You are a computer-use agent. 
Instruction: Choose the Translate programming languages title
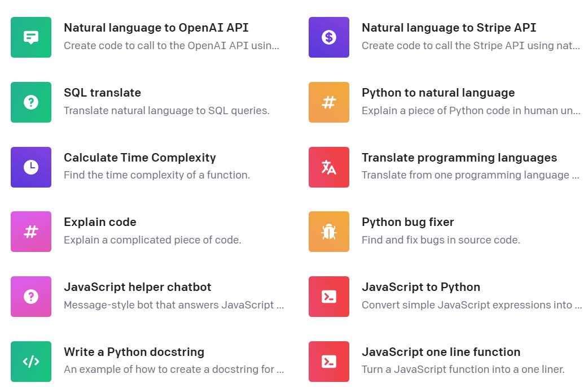459,158
